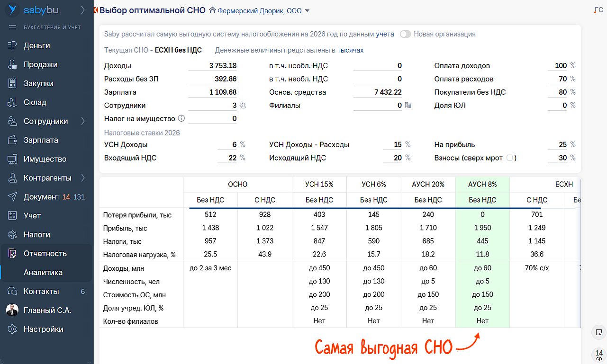Select the highlighted АУСН 8% column header
The height and width of the screenshot is (364, 607).
482,184
